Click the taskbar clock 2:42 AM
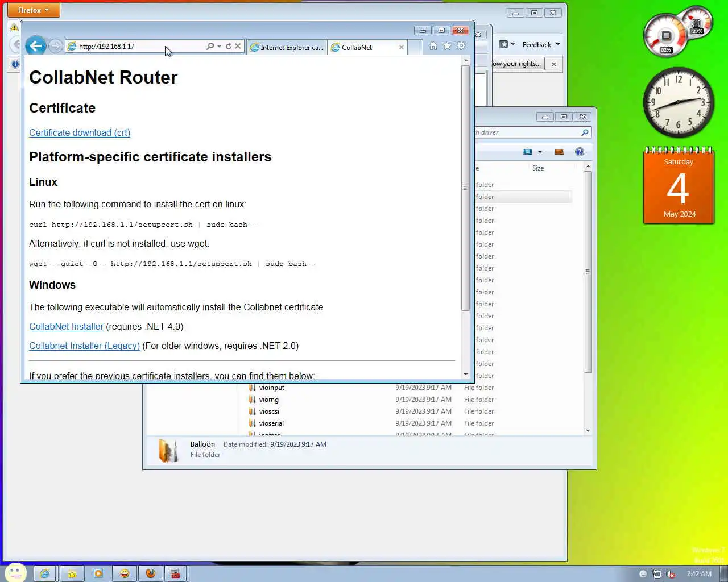The image size is (728, 582). 699,574
